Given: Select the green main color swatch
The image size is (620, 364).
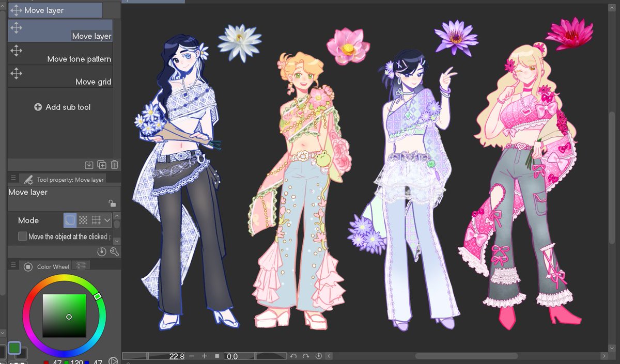Looking at the screenshot, I should (14, 347).
